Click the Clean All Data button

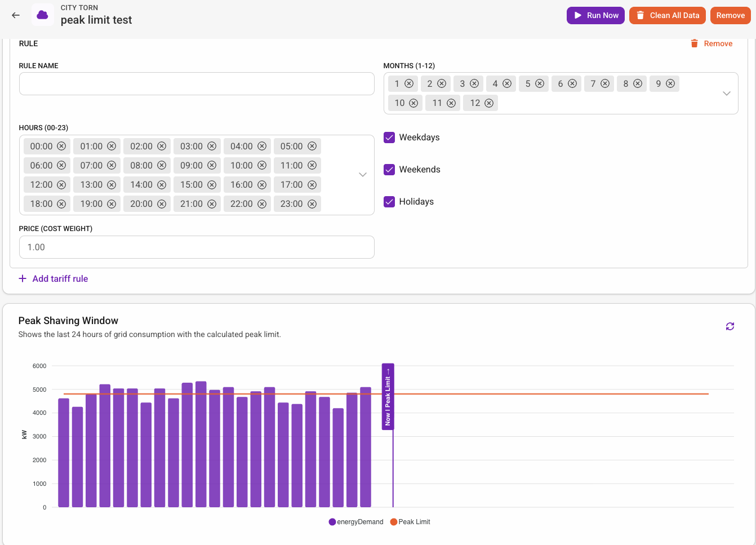667,15
